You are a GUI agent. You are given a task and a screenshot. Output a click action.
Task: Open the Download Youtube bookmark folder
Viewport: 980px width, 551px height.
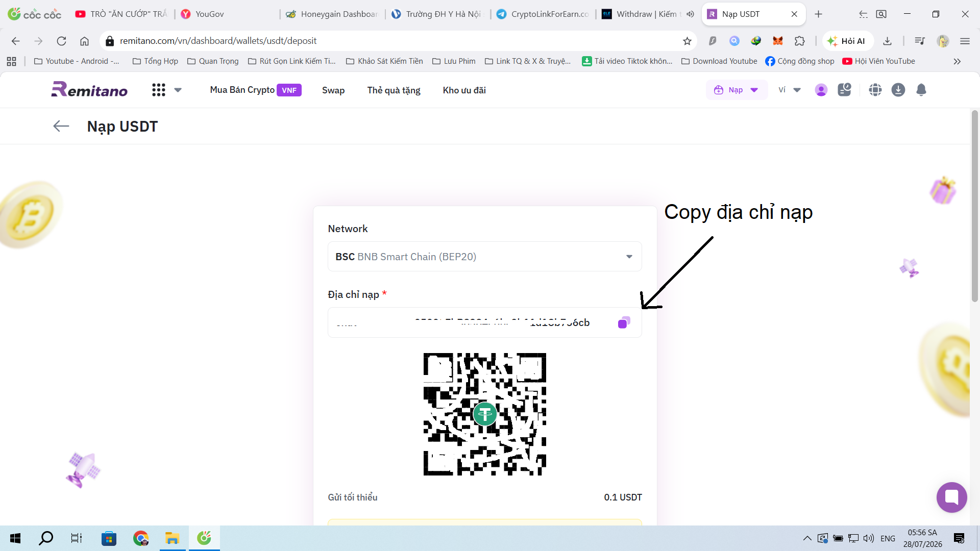pos(720,61)
